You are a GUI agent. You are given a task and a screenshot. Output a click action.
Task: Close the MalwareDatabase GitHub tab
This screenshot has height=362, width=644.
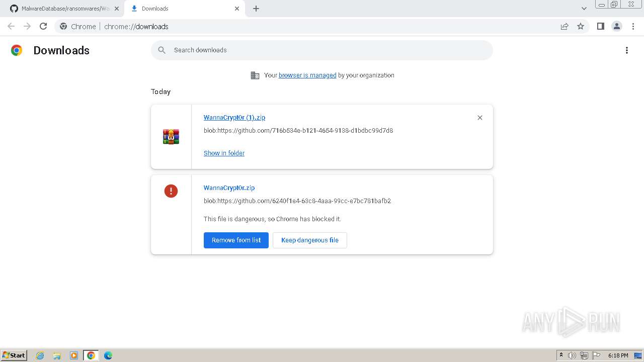click(x=117, y=9)
